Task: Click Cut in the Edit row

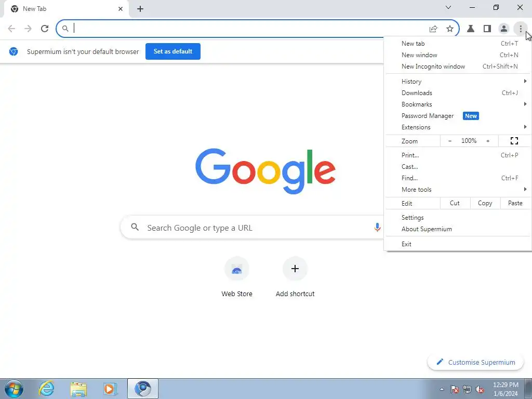Action: (455, 203)
